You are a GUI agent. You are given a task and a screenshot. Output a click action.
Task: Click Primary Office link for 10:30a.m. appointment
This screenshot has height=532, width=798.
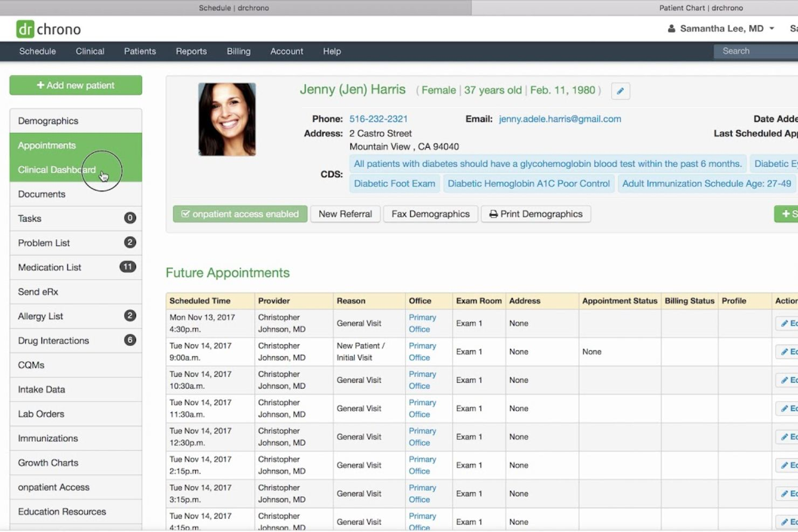click(x=422, y=380)
